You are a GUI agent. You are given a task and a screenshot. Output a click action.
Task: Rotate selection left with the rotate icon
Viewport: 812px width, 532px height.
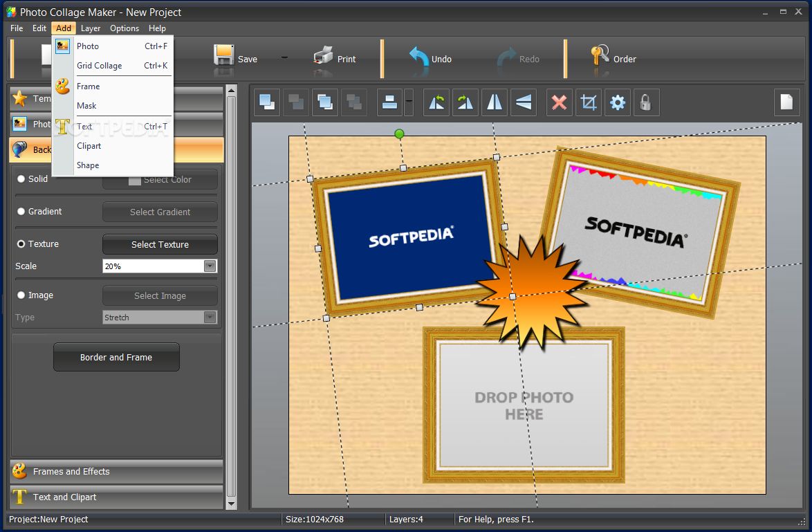click(436, 102)
